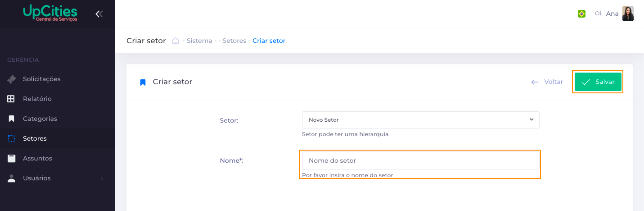Click the Brazil flag language icon
The height and width of the screenshot is (211, 644).
[x=581, y=14]
